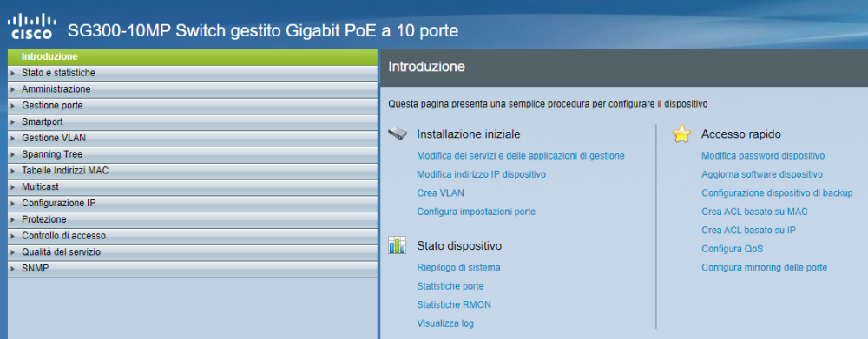Open the Configurazione dispositivo di backup link
Viewport: 868px width, 339px height.
[x=777, y=193]
